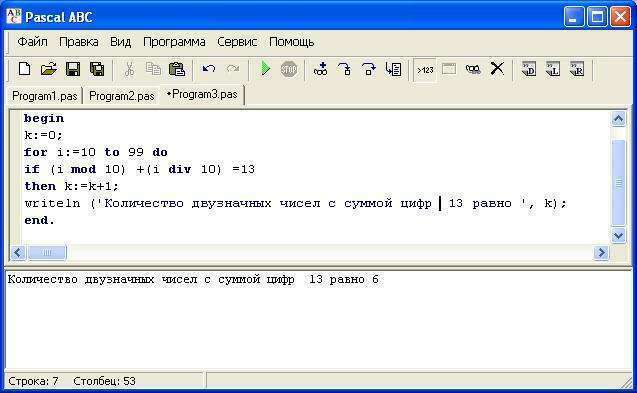Viewport: 637px width, 393px height.
Task: Click the 'if (i mod 10)' line
Action: pos(139,169)
